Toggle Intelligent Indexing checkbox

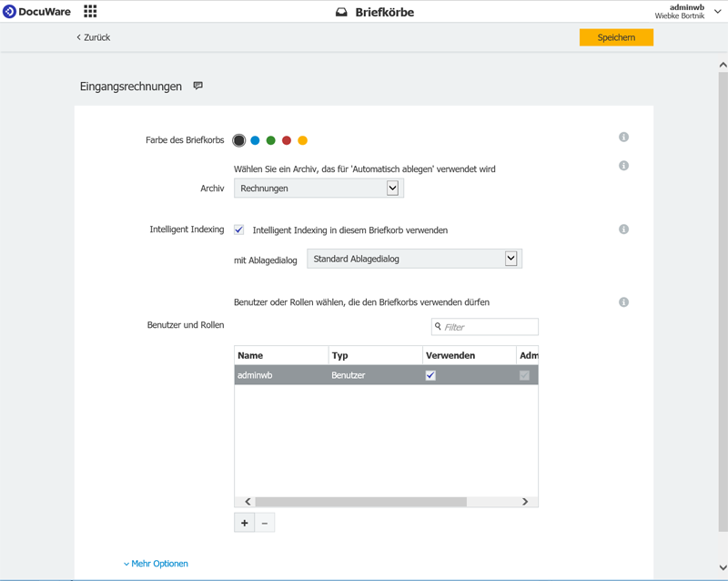[239, 230]
